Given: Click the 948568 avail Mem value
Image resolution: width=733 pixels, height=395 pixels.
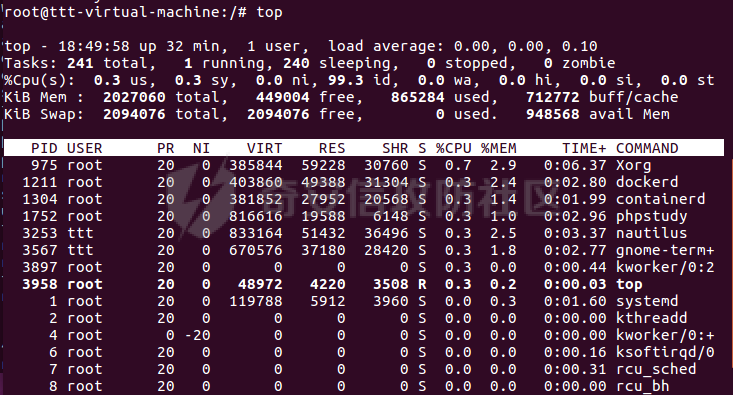Looking at the screenshot, I should click(553, 114).
